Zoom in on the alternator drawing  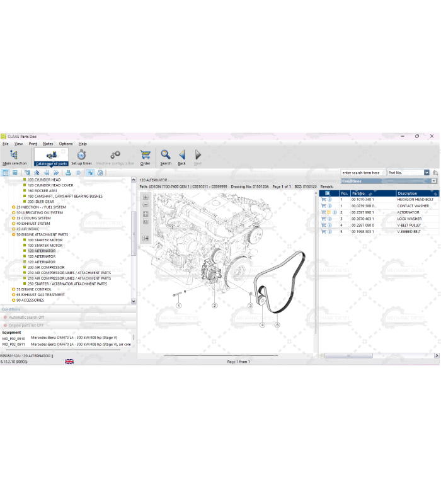coord(146,197)
